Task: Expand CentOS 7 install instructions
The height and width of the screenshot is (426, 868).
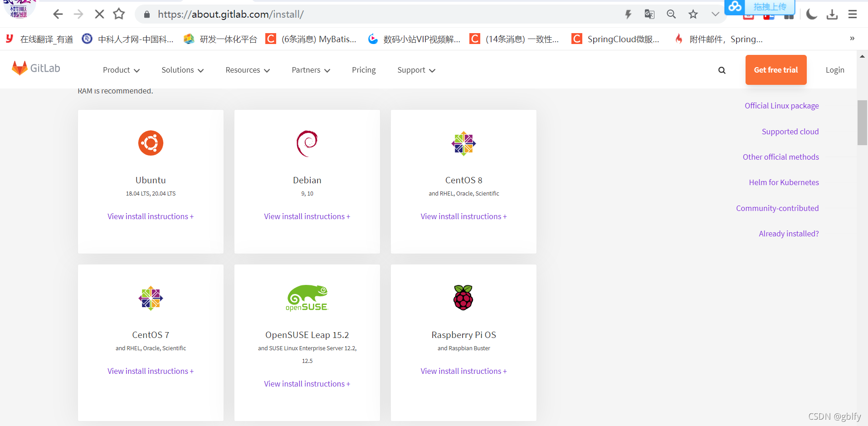Action: (151, 371)
